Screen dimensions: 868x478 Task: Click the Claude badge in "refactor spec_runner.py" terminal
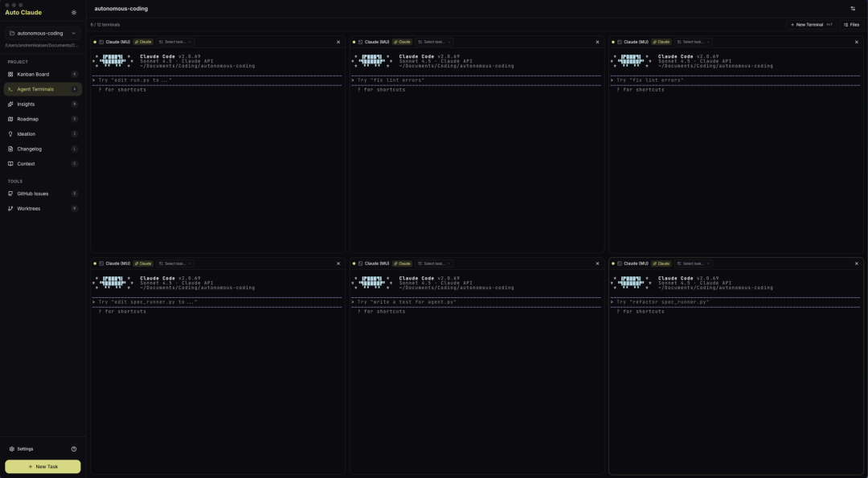(661, 264)
